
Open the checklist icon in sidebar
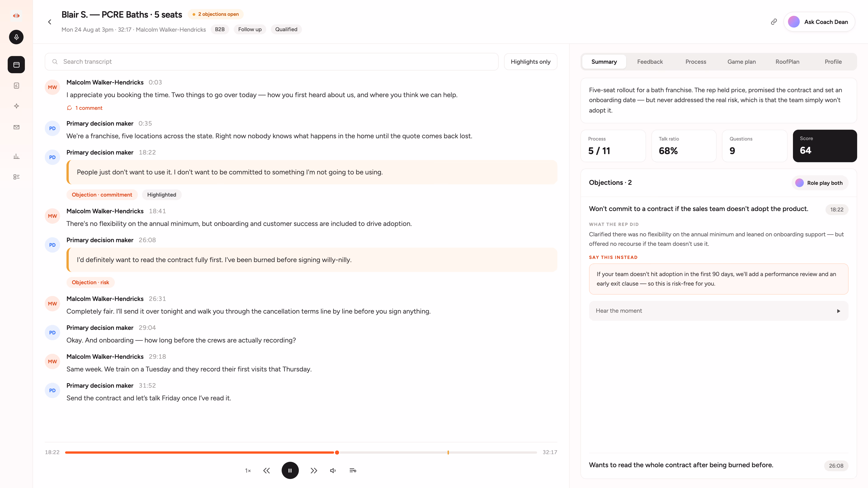point(16,86)
